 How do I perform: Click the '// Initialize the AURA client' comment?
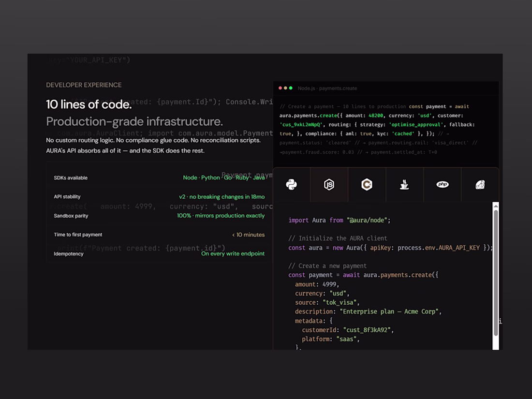click(x=338, y=238)
